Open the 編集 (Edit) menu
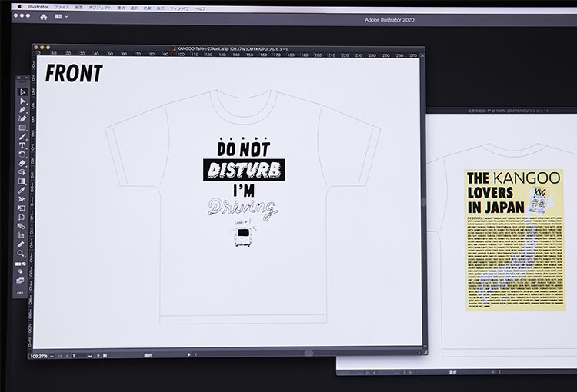Image resolution: width=577 pixels, height=392 pixels. point(79,8)
